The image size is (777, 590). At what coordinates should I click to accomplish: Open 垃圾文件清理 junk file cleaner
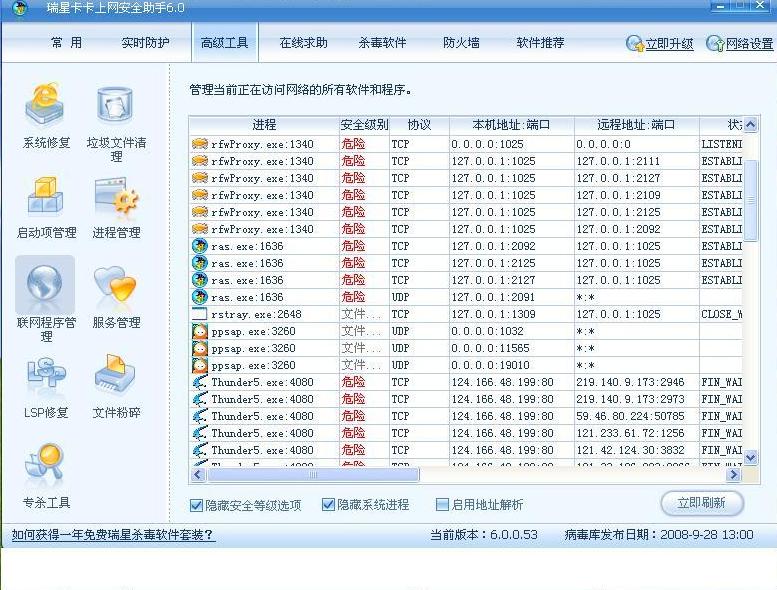pos(115,122)
